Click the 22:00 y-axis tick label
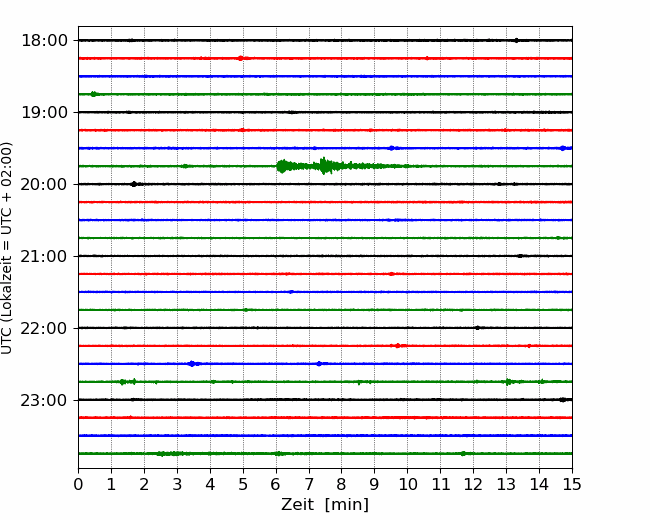The width and height of the screenshot is (650, 520). (x=43, y=328)
